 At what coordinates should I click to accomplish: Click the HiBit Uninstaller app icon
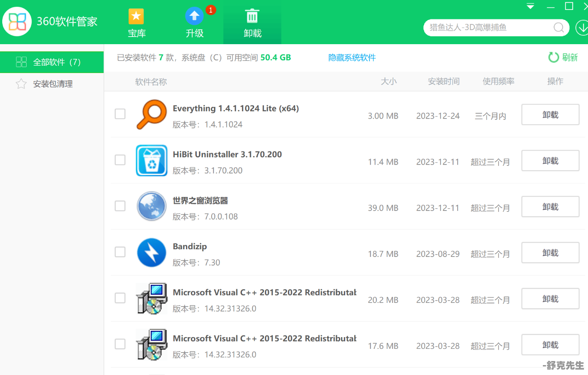tap(152, 160)
